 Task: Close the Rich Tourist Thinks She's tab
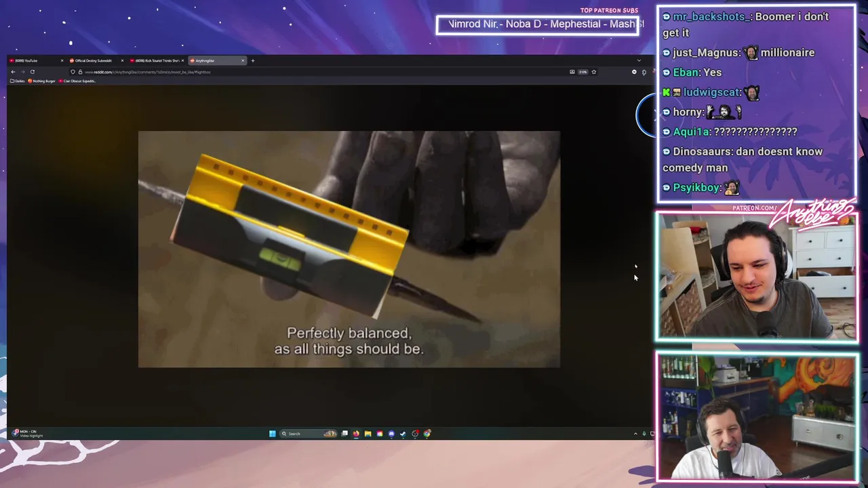pyautogui.click(x=182, y=60)
